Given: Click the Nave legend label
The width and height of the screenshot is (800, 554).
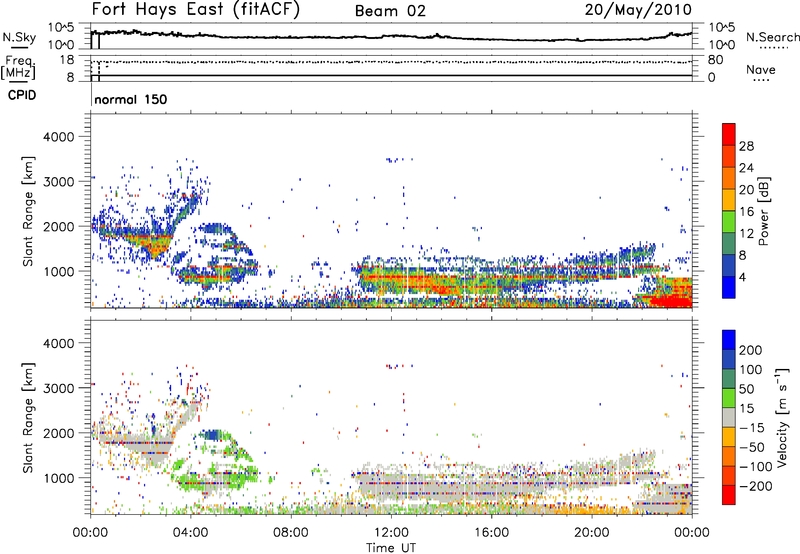Looking at the screenshot, I should point(760,70).
